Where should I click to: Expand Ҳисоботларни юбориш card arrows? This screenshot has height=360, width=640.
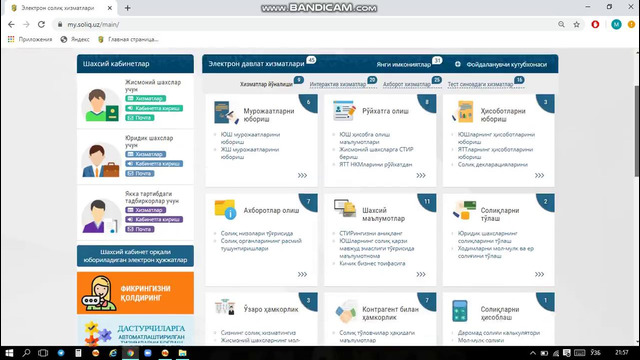pyautogui.click(x=539, y=176)
